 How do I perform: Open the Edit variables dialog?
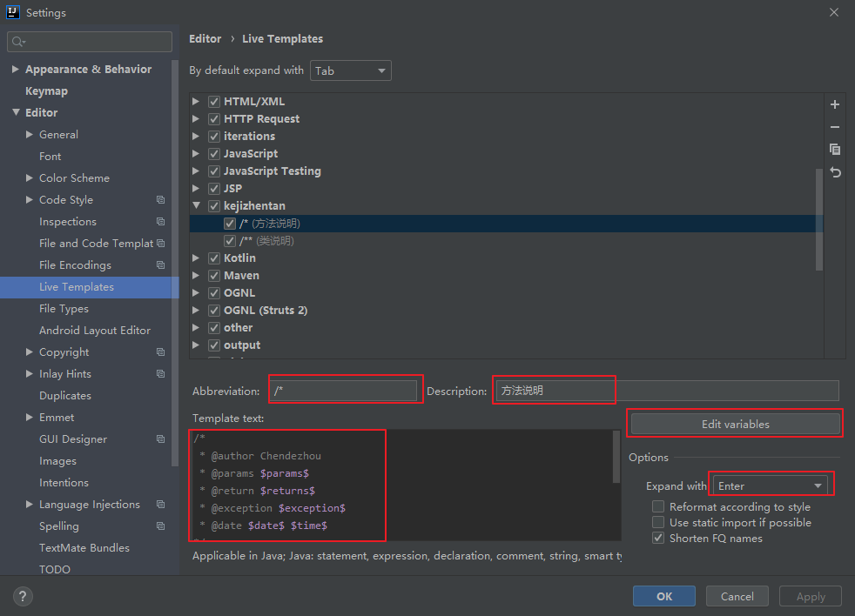(x=735, y=424)
